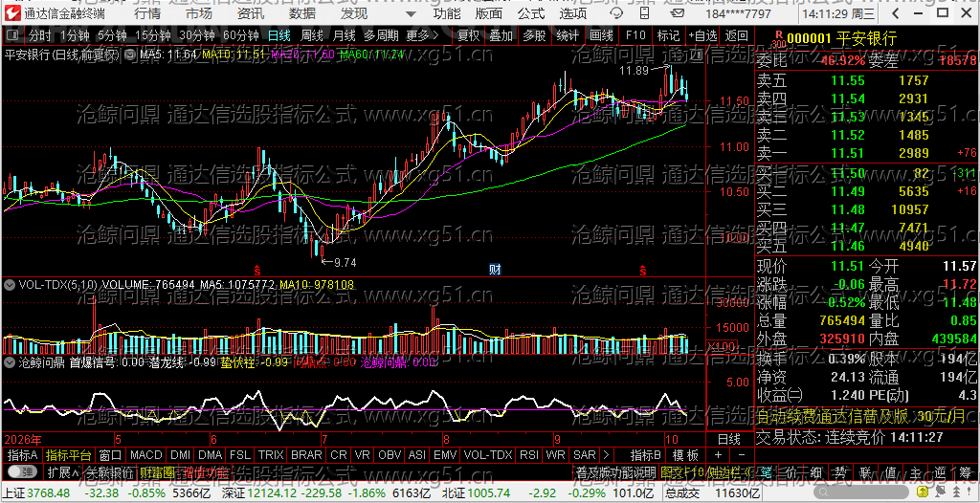This screenshot has width=980, height=503.
Task: Click the F10 company info button
Action: 635,35
